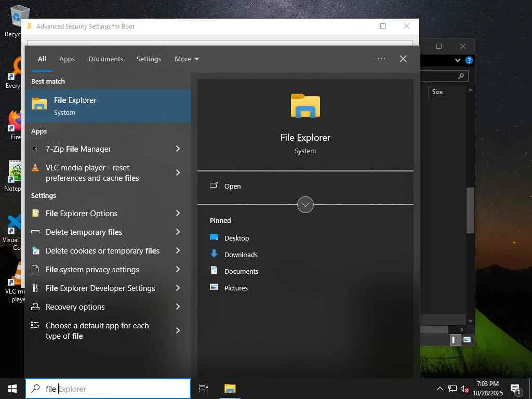532x399 pixels.
Task: Click horizontal scrollbar in background Explorer
Action: 434,329
